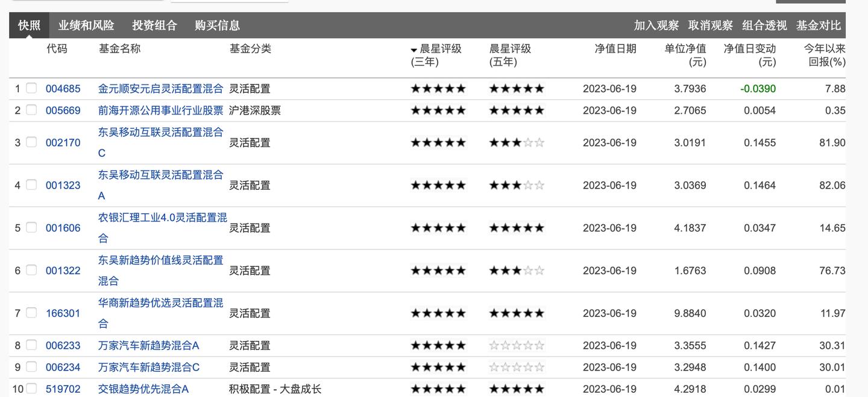
Task: Open fund code 519702 link
Action: [x=63, y=389]
